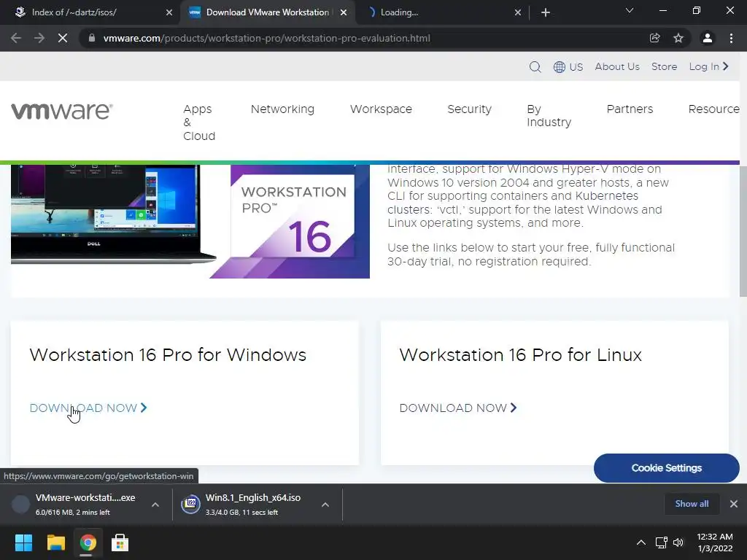The image size is (747, 560).
Task: Bookmark this page with the star icon
Action: pos(678,38)
